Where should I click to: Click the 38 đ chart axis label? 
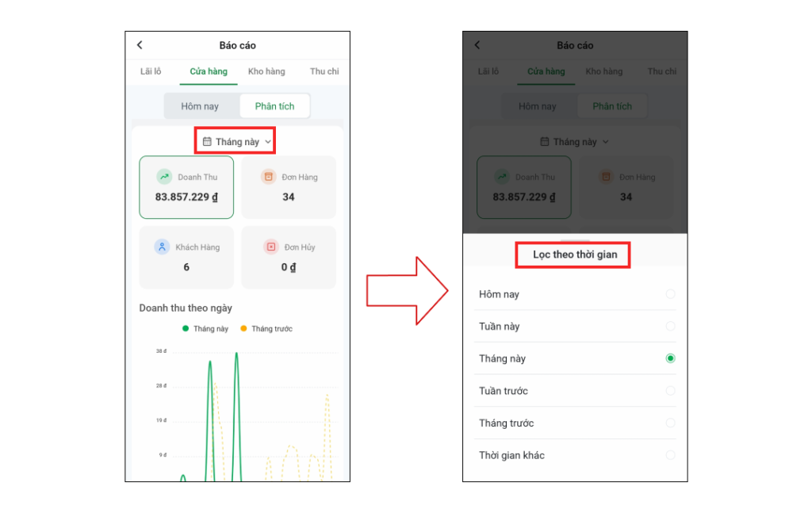pos(161,351)
